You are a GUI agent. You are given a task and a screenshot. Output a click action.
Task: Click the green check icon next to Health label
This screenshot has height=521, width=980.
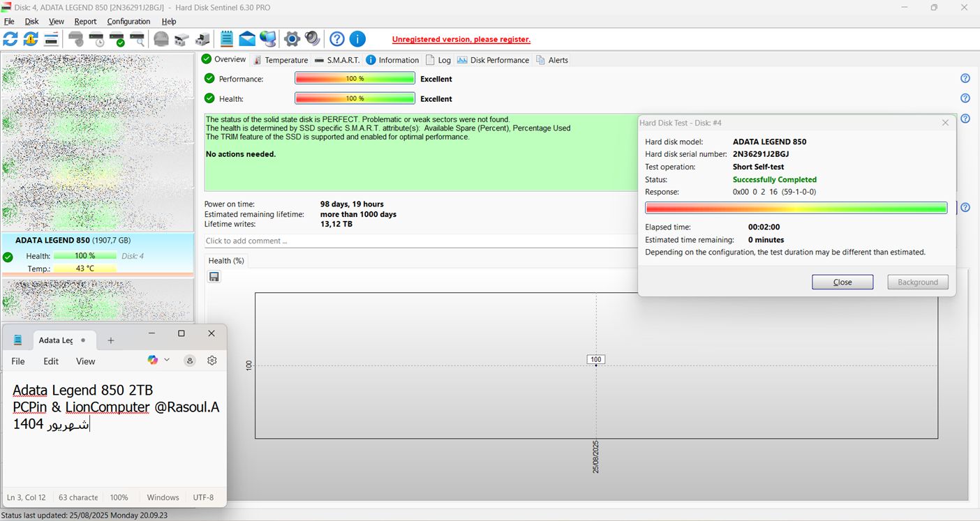(209, 98)
